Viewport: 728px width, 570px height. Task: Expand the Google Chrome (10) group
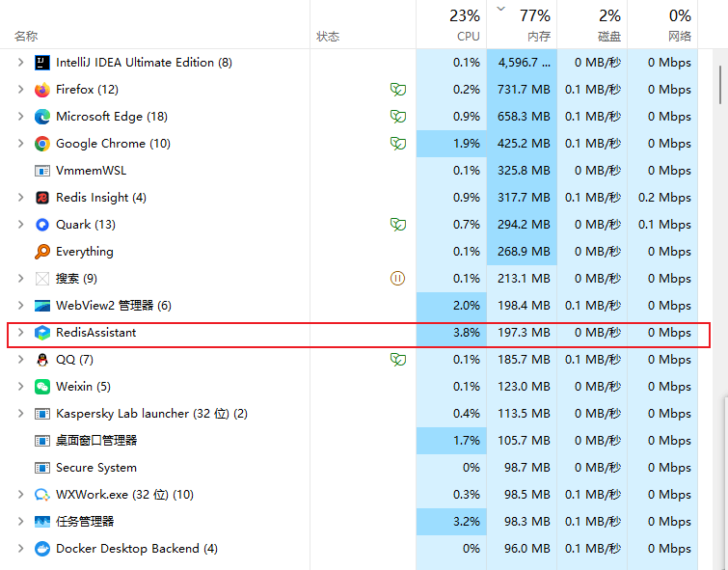(20, 144)
